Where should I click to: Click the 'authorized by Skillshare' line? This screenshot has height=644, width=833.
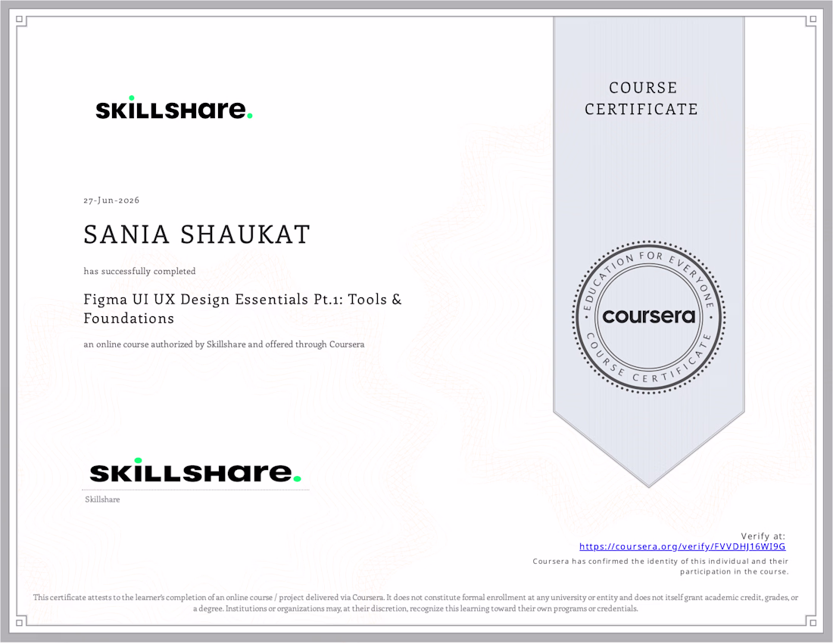point(223,344)
